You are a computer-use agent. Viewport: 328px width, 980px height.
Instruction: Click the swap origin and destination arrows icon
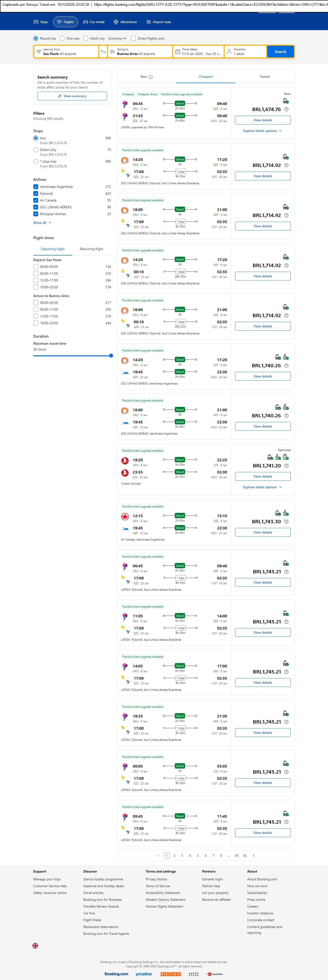pyautogui.click(x=103, y=52)
